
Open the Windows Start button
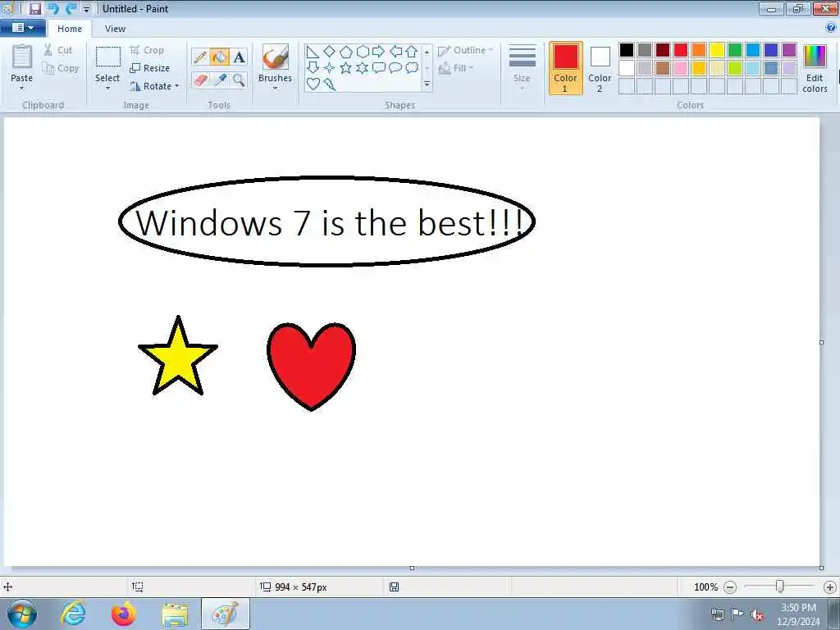pos(22,614)
